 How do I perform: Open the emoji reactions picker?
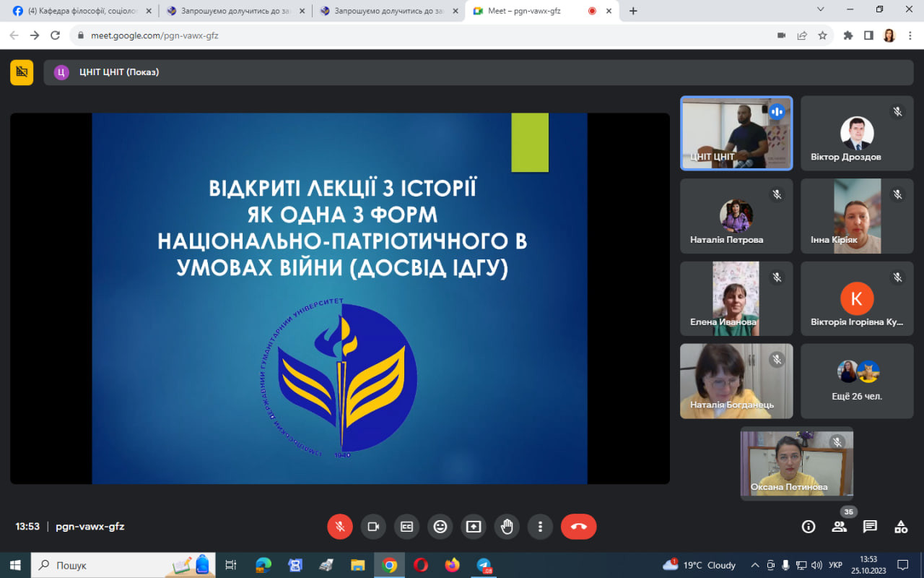coord(440,527)
